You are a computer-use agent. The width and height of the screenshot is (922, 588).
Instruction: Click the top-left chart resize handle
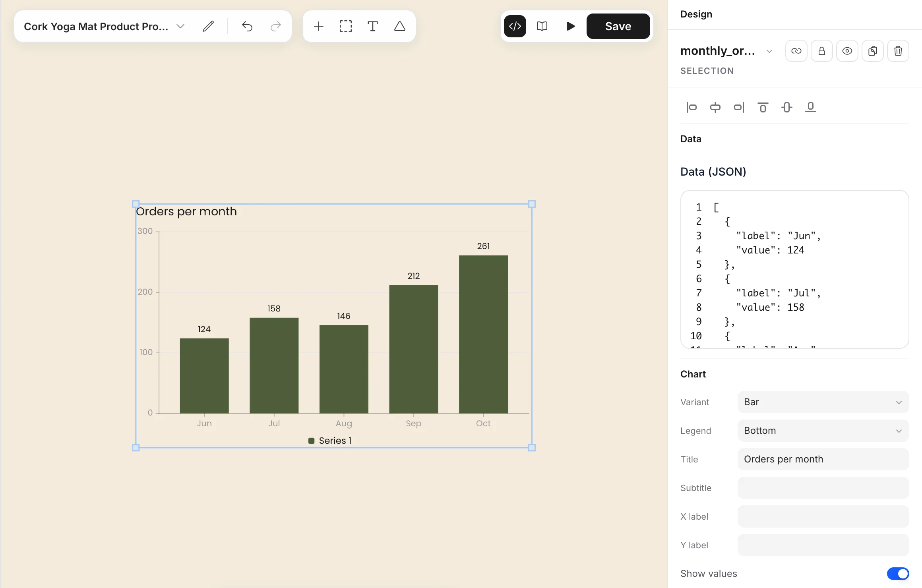[x=136, y=204]
